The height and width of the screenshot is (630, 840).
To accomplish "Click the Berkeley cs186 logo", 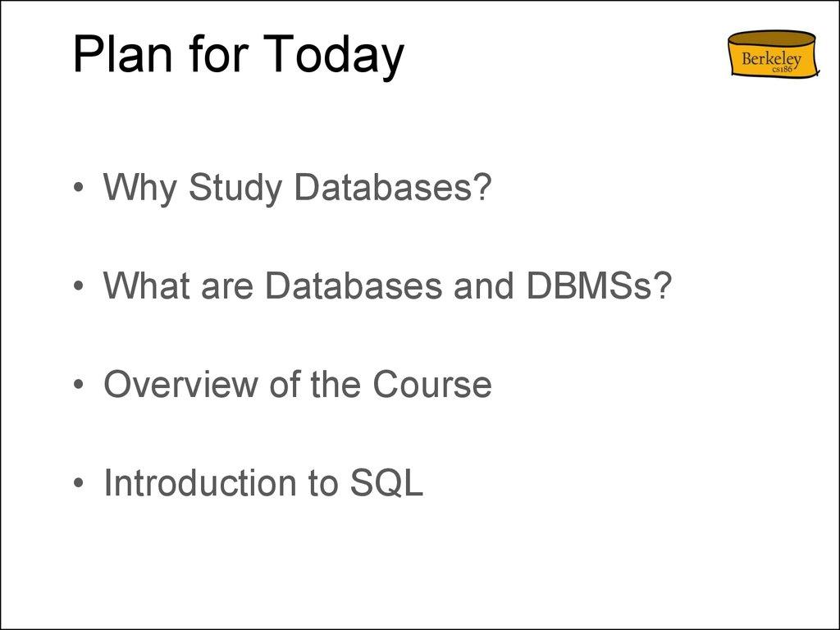I will (x=773, y=55).
